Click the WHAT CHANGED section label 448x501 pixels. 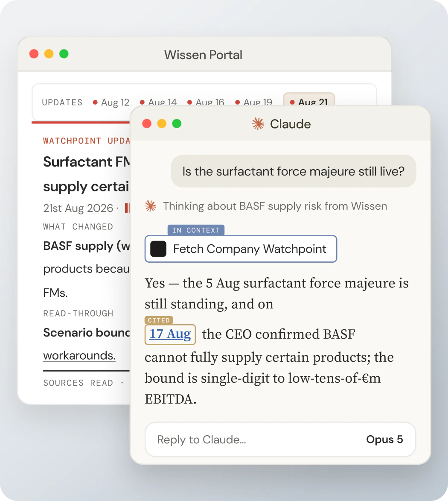tap(78, 226)
